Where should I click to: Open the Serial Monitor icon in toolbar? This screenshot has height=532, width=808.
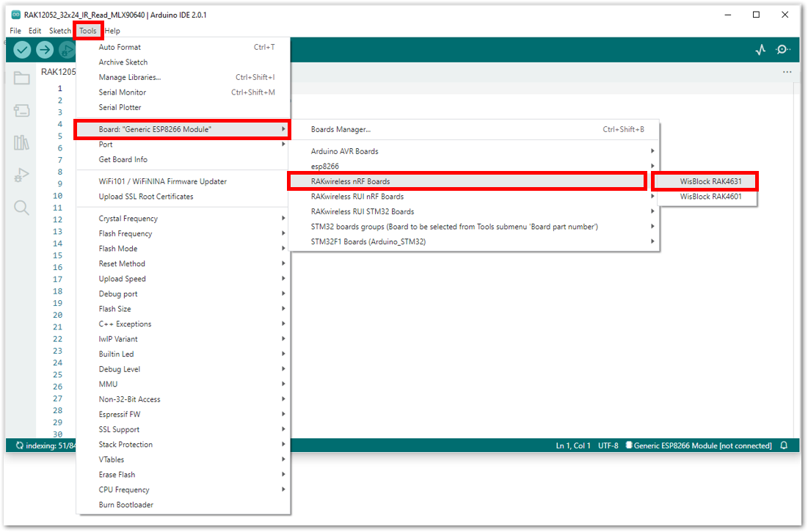(x=783, y=49)
